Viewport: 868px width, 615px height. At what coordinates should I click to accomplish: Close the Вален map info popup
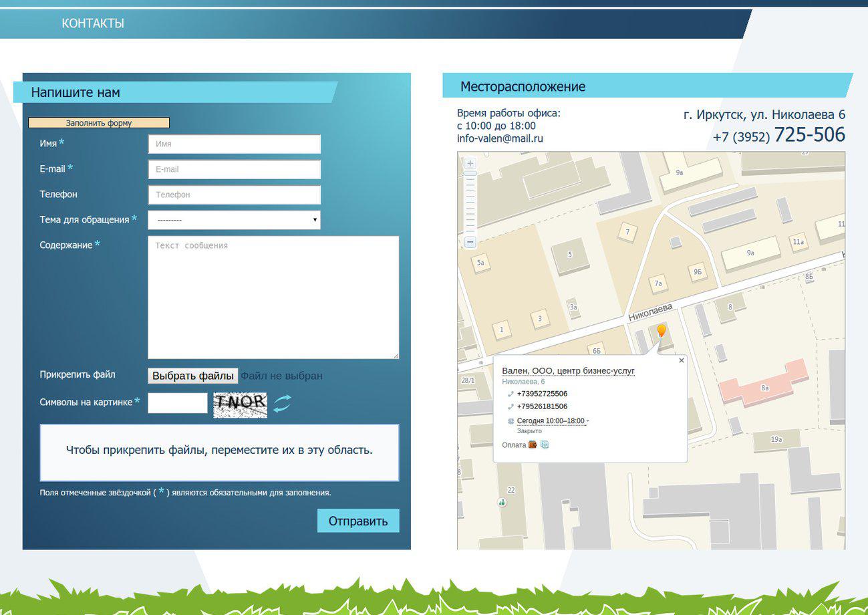pyautogui.click(x=681, y=360)
